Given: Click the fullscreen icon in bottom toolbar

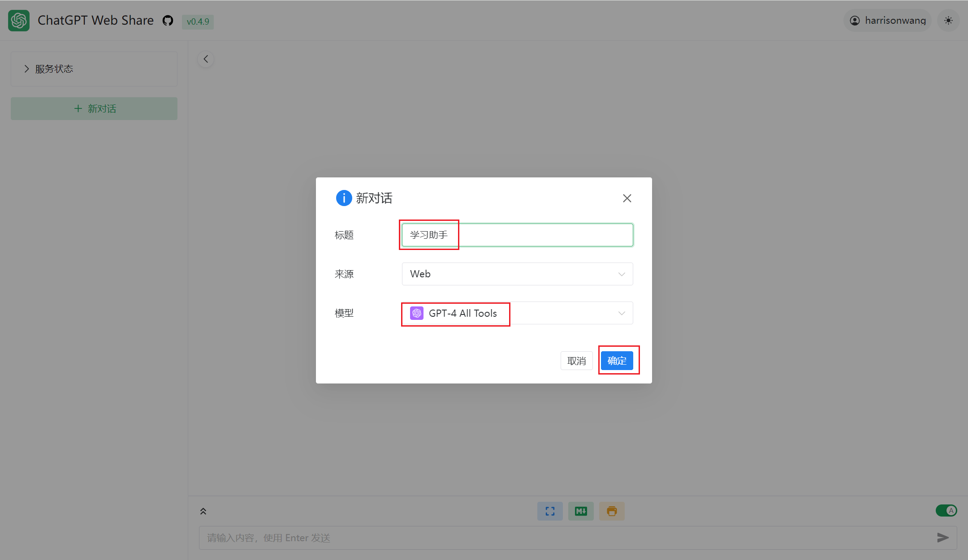Looking at the screenshot, I should (x=550, y=511).
